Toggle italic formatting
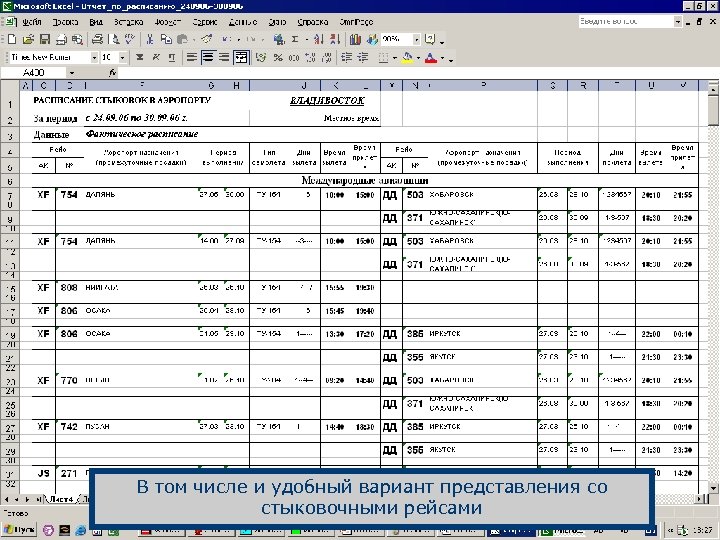 [x=156, y=57]
